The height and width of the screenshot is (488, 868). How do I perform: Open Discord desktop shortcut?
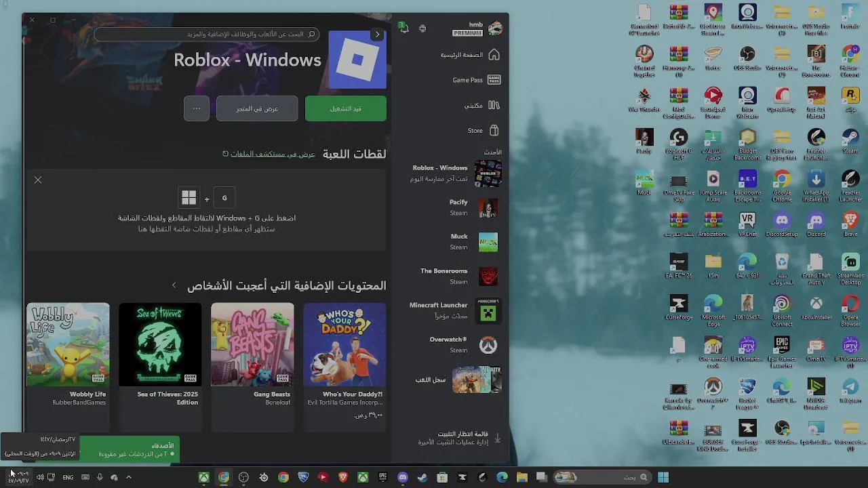pyautogui.click(x=816, y=224)
